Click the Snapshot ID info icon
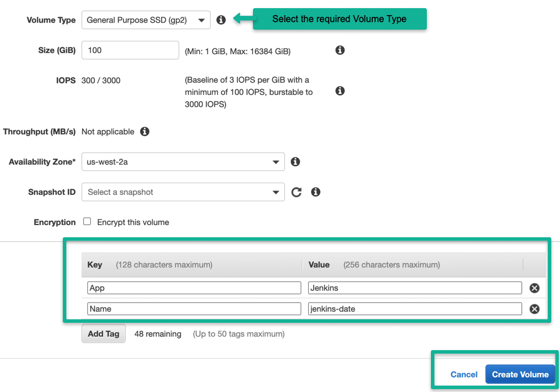This screenshot has height=392, width=560. coord(315,192)
